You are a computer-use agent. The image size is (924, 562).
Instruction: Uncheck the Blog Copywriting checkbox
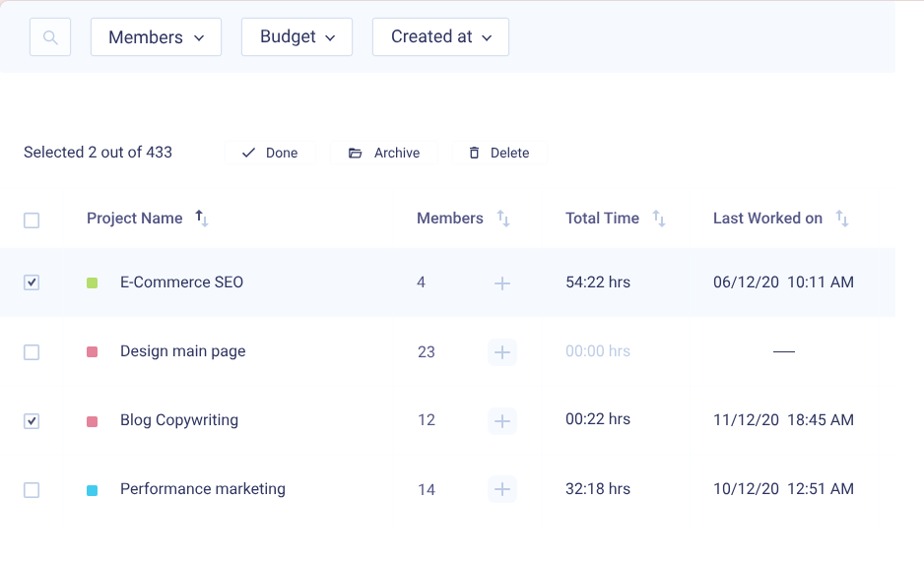point(32,421)
